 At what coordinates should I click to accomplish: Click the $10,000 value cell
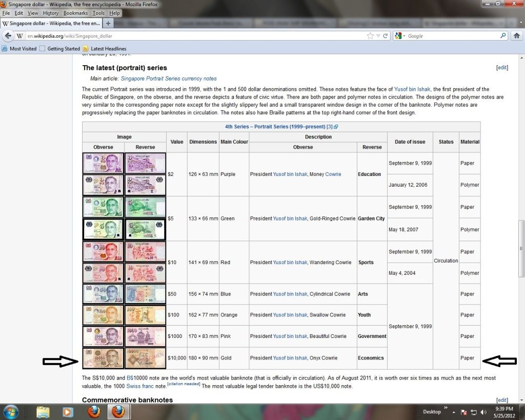point(177,358)
